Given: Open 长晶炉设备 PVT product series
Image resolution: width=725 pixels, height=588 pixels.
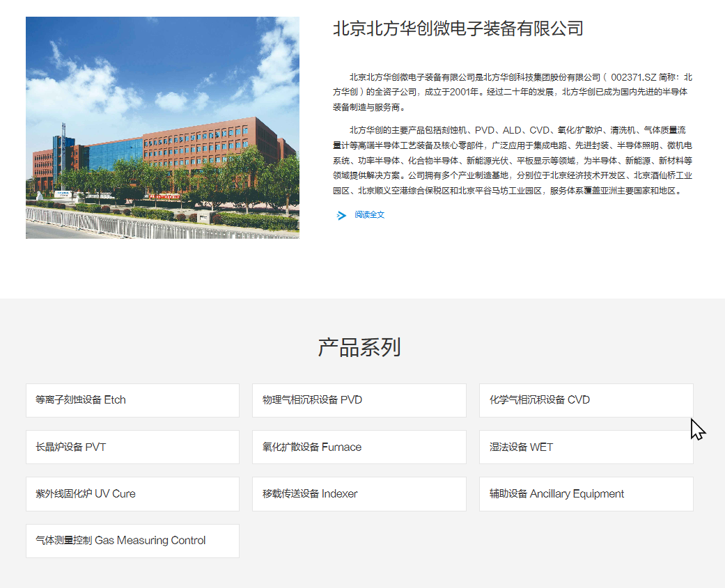Looking at the screenshot, I should tap(133, 447).
